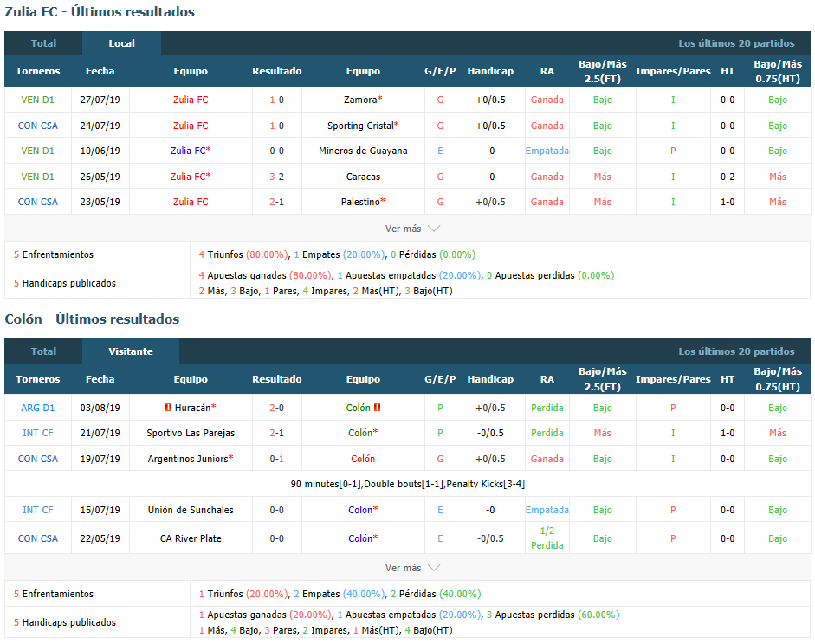Click 'Fecha' header in Zulia FC table

[x=100, y=71]
